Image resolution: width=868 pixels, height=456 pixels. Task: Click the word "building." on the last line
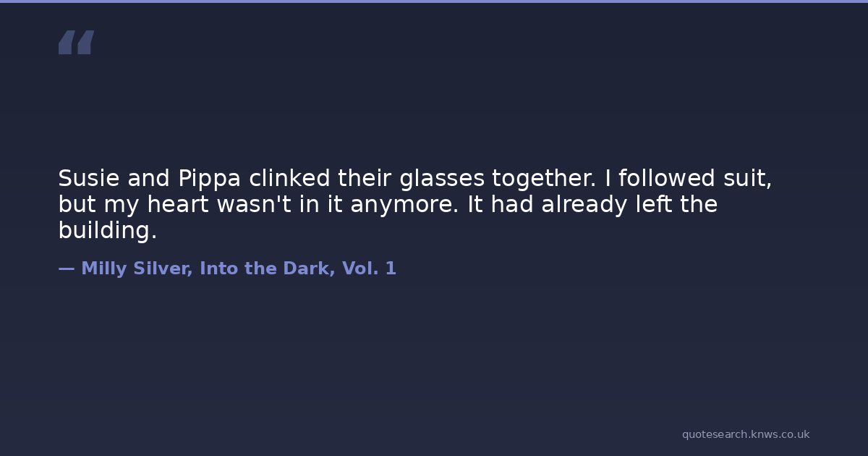107,232
